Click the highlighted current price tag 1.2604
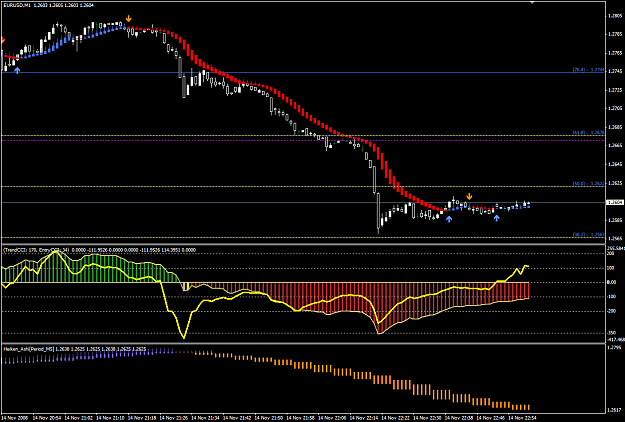 (x=615, y=202)
